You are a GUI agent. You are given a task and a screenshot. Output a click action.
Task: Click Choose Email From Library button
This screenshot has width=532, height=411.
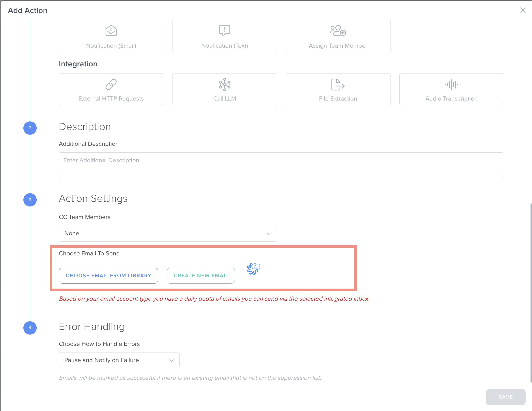pos(108,276)
